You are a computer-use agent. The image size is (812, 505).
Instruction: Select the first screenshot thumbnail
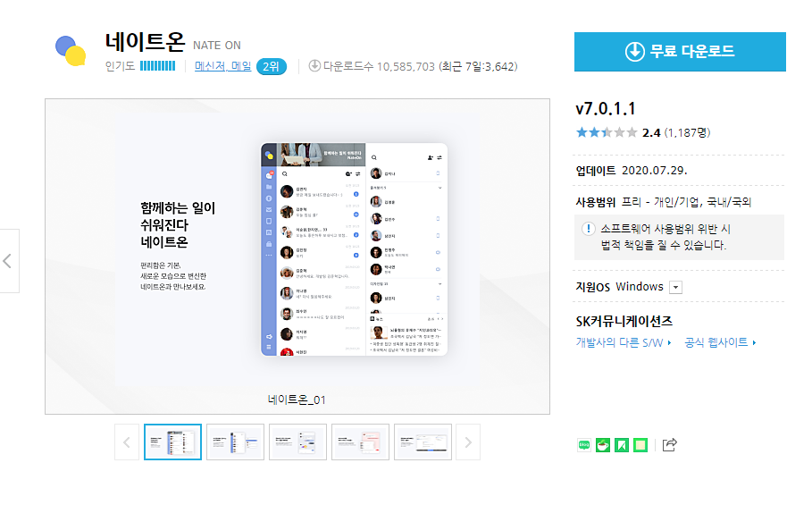click(172, 442)
